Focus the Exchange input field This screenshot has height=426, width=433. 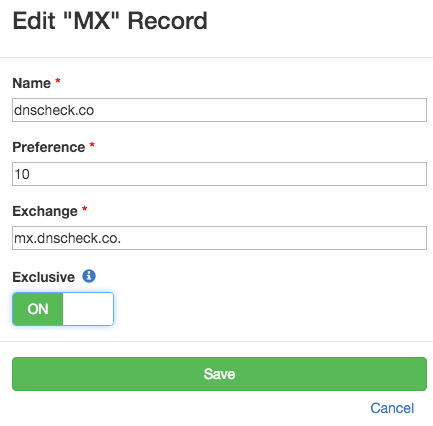click(x=219, y=238)
